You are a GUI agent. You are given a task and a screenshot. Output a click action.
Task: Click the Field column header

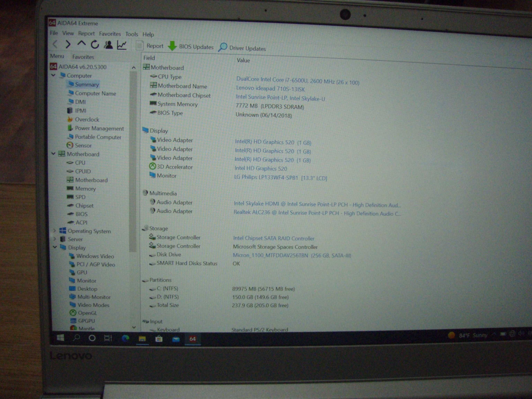(x=149, y=58)
